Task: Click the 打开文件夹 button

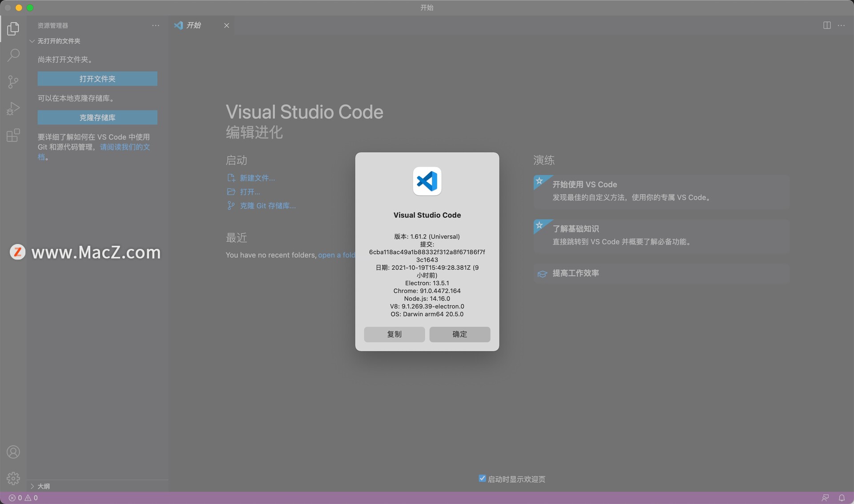Action: pyautogui.click(x=97, y=79)
